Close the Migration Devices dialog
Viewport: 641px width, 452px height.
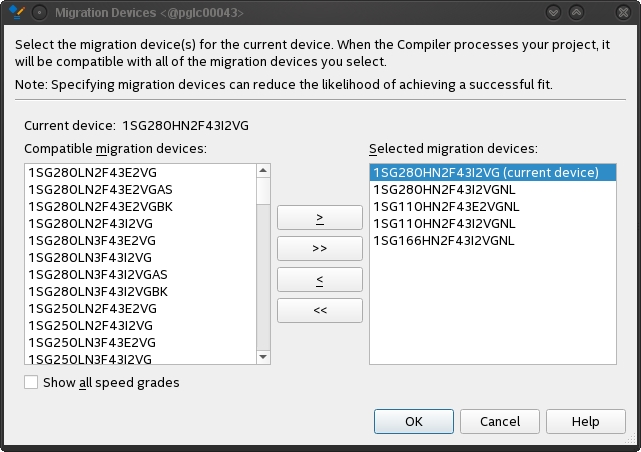[x=625, y=12]
